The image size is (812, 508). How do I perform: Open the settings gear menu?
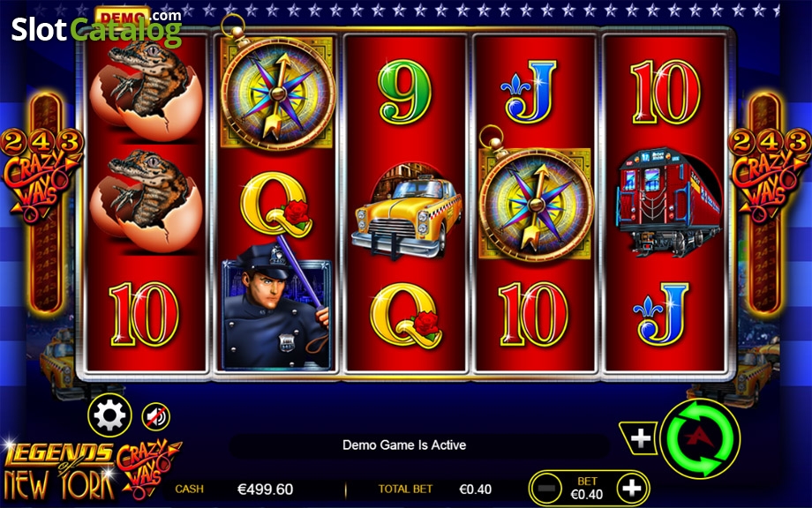click(109, 415)
